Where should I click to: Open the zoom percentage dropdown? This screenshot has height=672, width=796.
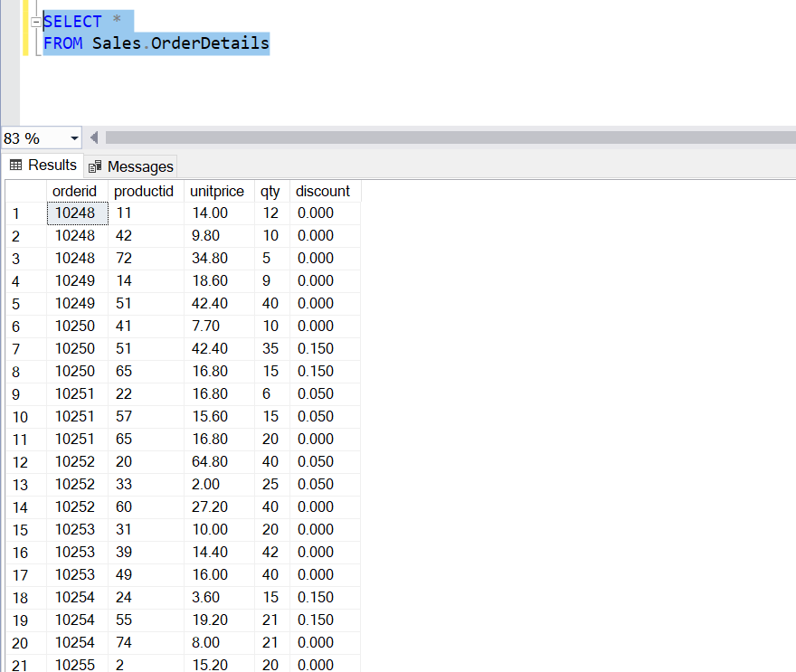(x=72, y=137)
